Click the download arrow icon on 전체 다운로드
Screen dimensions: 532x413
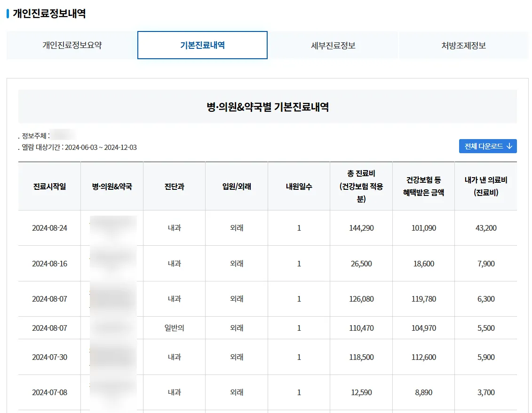(x=509, y=146)
